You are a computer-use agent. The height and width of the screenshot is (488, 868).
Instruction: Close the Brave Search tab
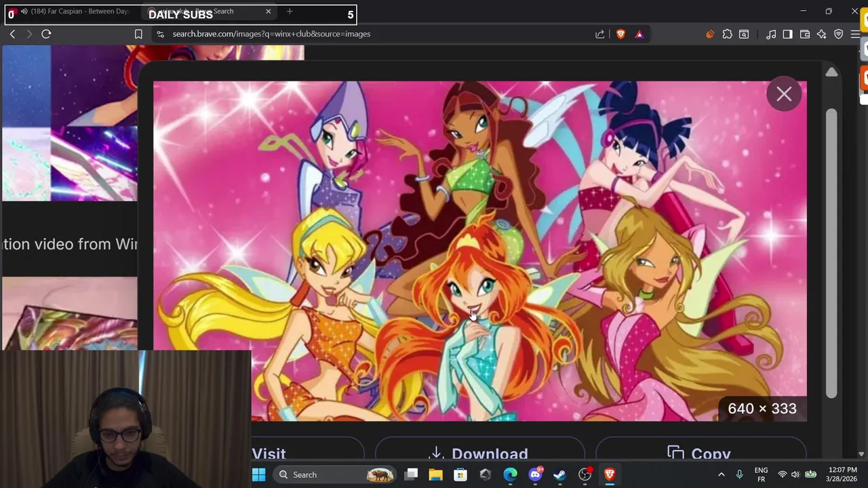click(x=268, y=12)
